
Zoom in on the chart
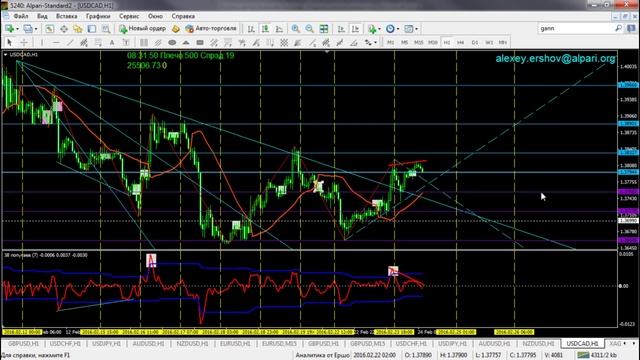[296, 29]
